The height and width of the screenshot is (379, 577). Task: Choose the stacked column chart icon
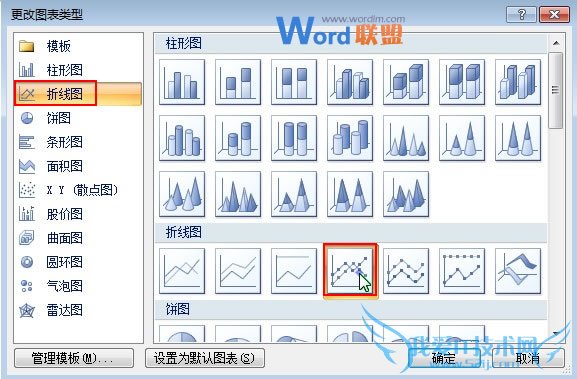coord(238,82)
